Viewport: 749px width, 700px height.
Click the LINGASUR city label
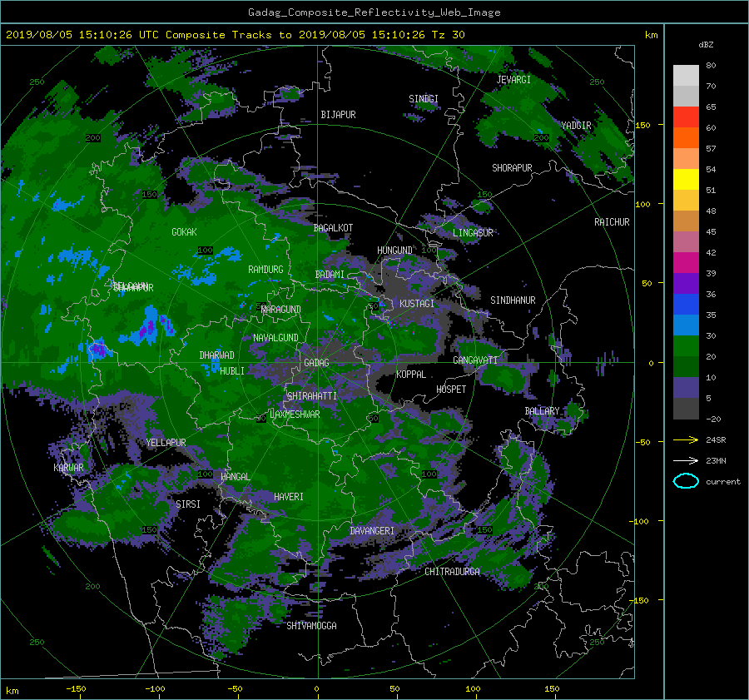point(473,233)
